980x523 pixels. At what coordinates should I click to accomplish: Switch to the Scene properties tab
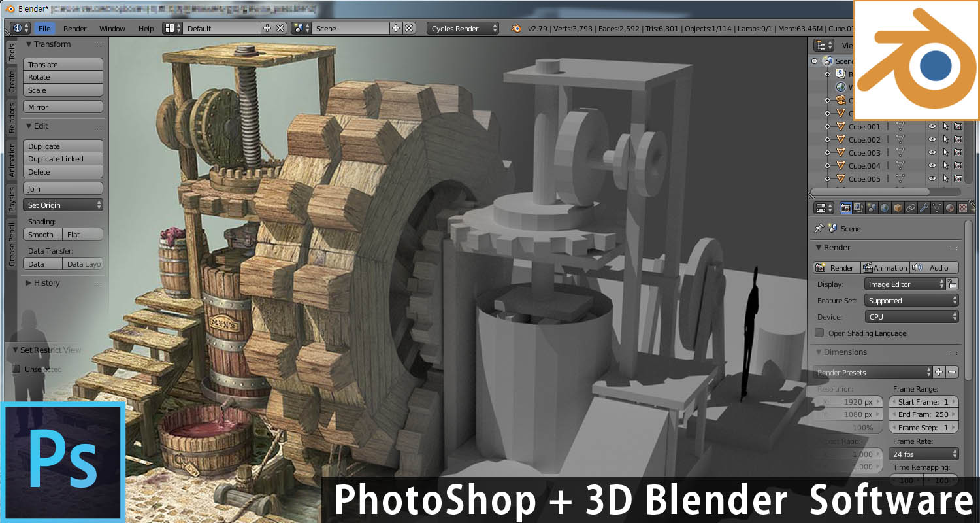pyautogui.click(x=872, y=208)
